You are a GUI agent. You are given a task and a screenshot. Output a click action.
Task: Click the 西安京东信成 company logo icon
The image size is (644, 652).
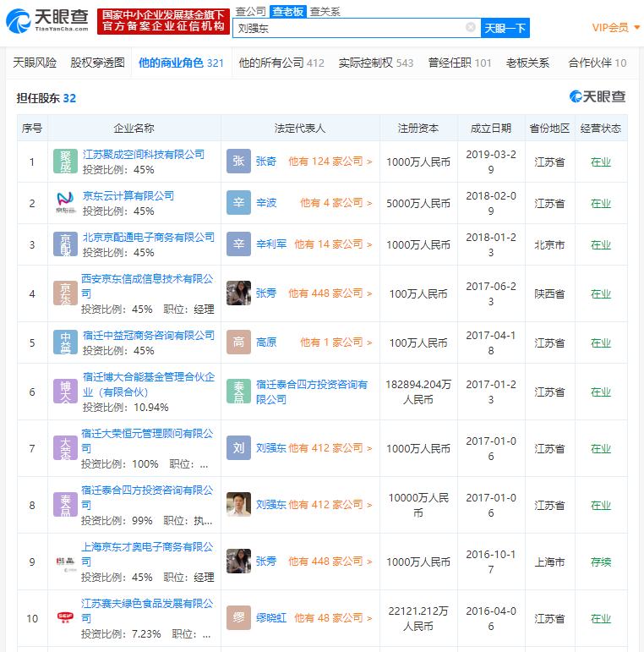tap(65, 293)
